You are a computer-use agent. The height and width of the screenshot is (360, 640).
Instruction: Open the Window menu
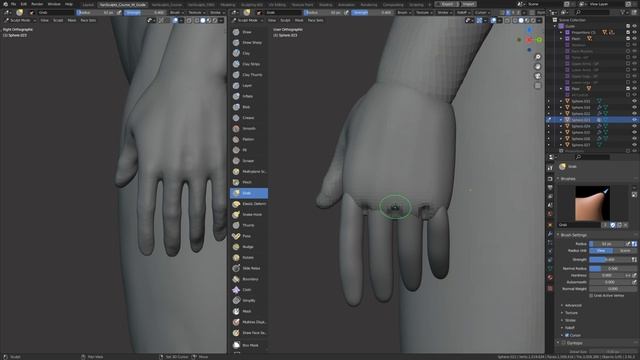click(54, 4)
